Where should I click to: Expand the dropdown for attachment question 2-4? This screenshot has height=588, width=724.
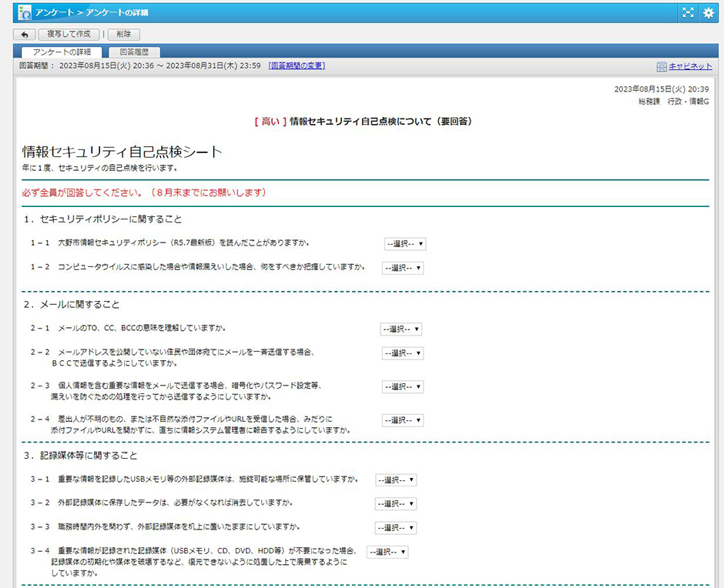pos(403,420)
